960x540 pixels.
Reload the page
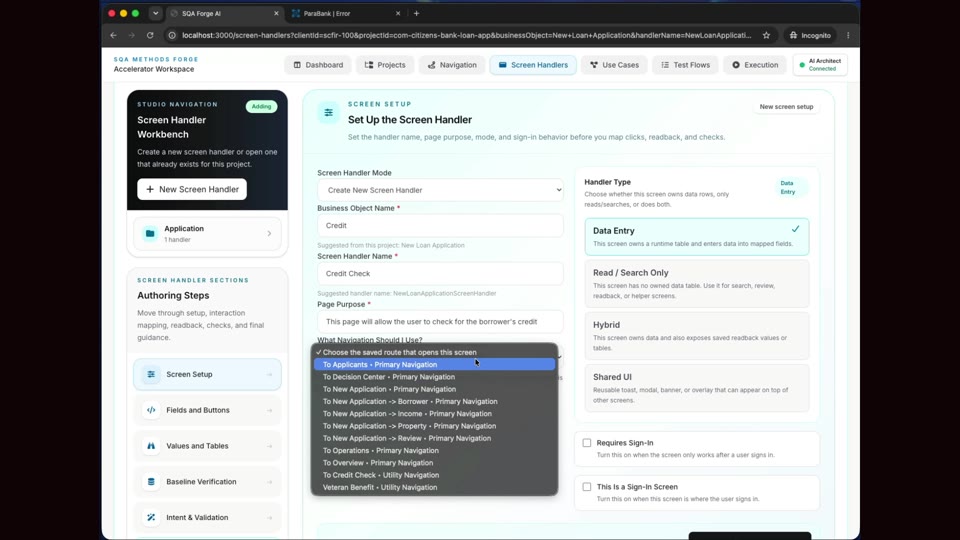(x=150, y=36)
